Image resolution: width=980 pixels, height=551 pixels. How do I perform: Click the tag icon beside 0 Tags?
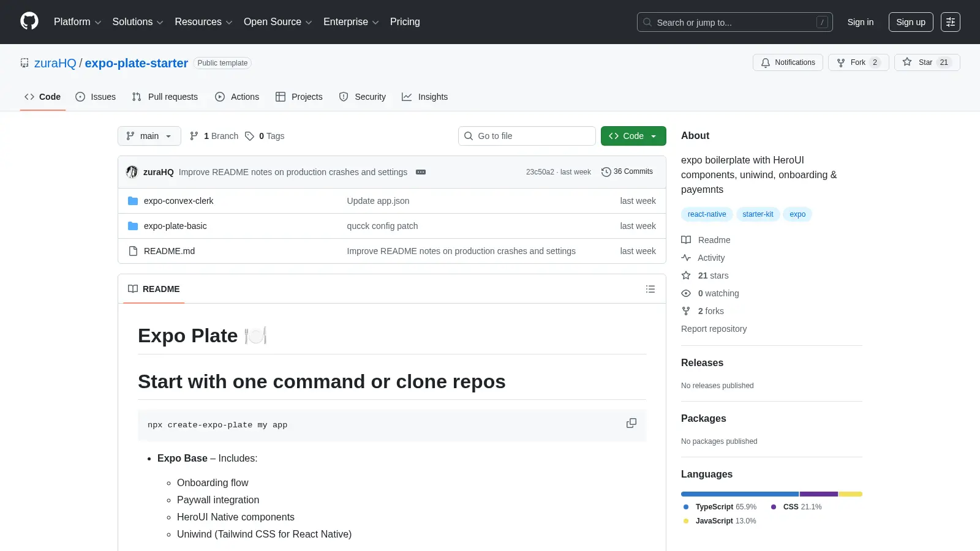pos(249,136)
